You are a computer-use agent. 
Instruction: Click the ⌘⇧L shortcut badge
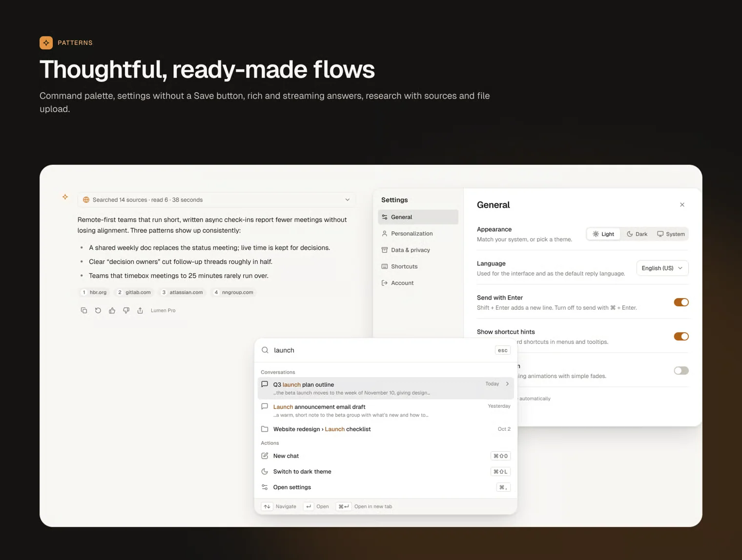[500, 472]
